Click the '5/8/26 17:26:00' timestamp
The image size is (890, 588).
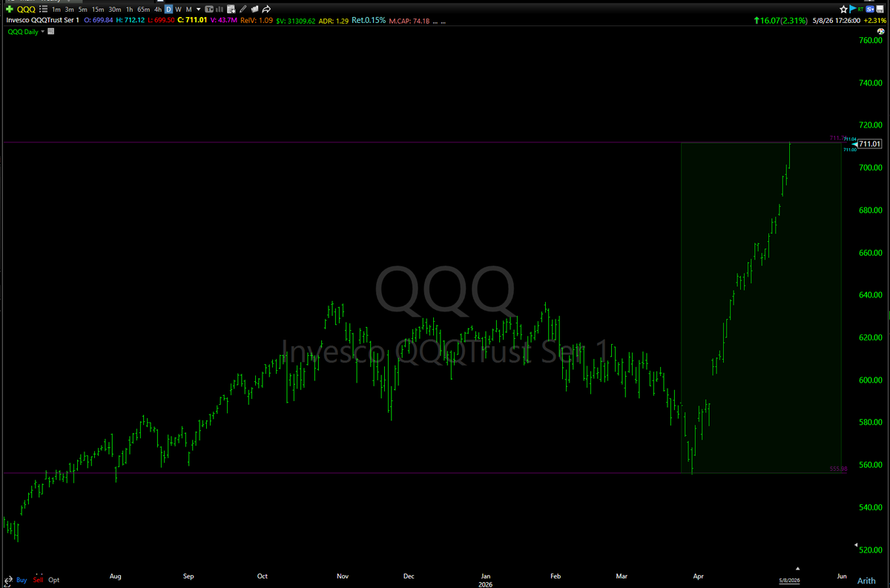pyautogui.click(x=836, y=21)
